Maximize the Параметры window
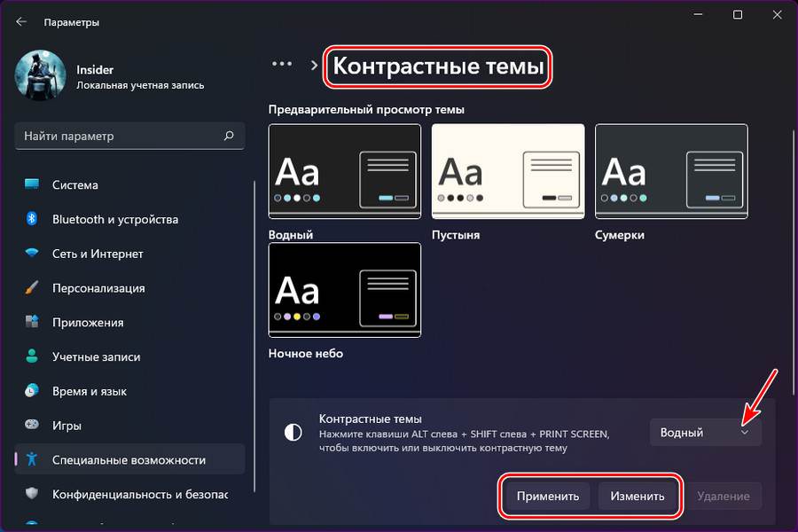Screen dimensions: 798x532 click(x=737, y=15)
